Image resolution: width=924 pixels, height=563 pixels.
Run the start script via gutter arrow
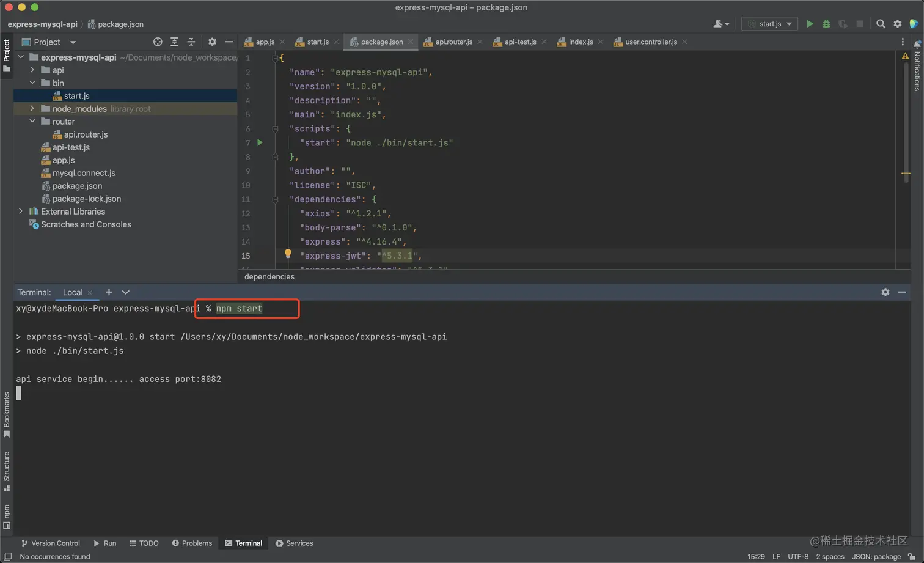[x=260, y=142]
